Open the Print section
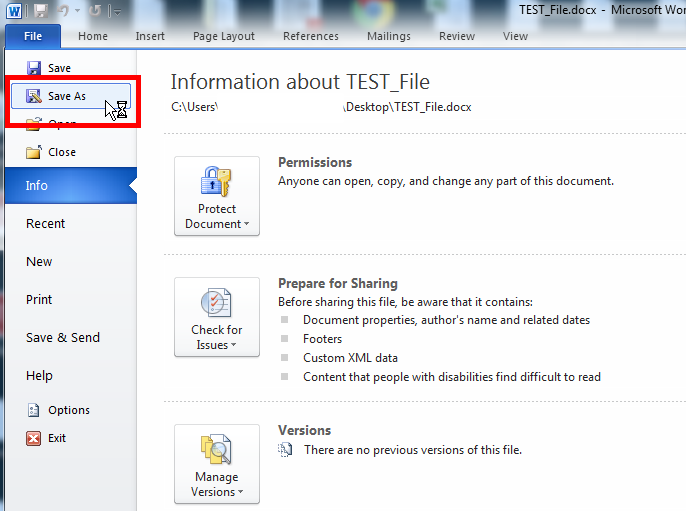The image size is (686, 511). 39,300
